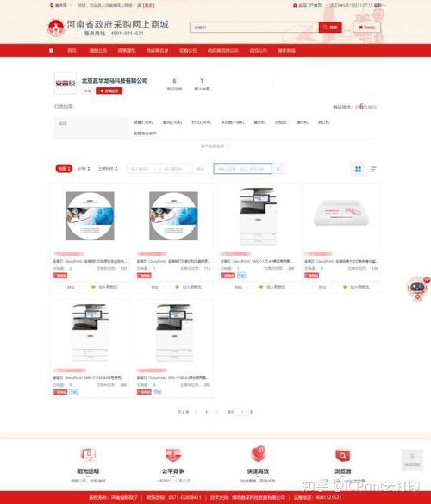Open the shopping cart button
Screen dimensions: 431x504
click(366, 28)
